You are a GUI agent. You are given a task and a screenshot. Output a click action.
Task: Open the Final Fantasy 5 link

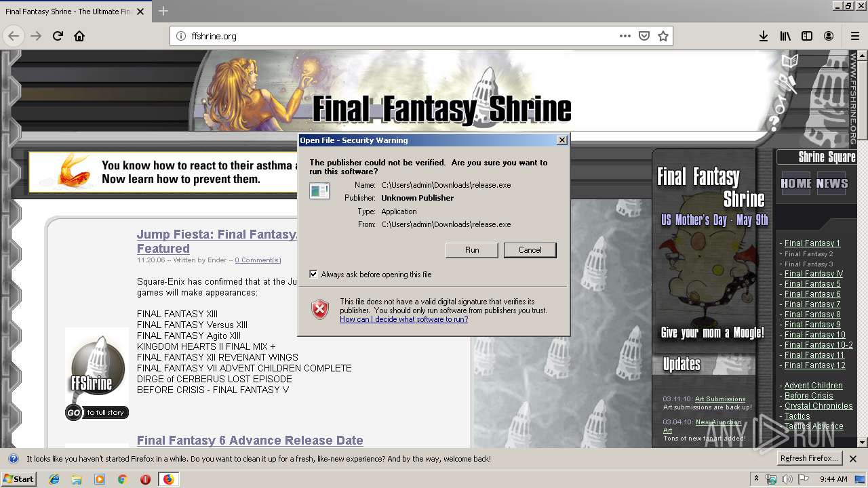pyautogui.click(x=812, y=284)
